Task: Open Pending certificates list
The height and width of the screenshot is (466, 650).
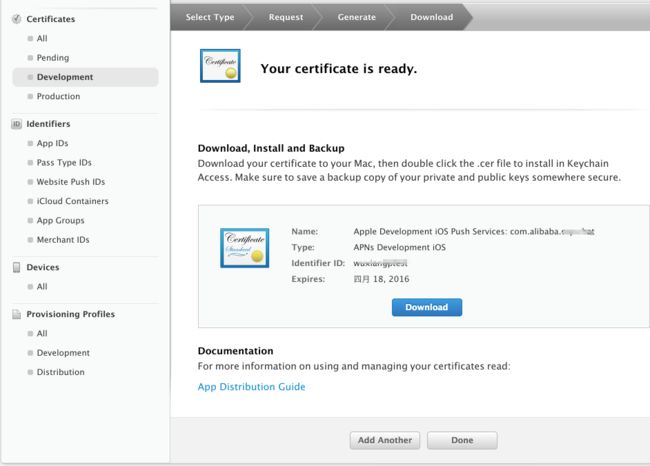Action: pos(53,58)
